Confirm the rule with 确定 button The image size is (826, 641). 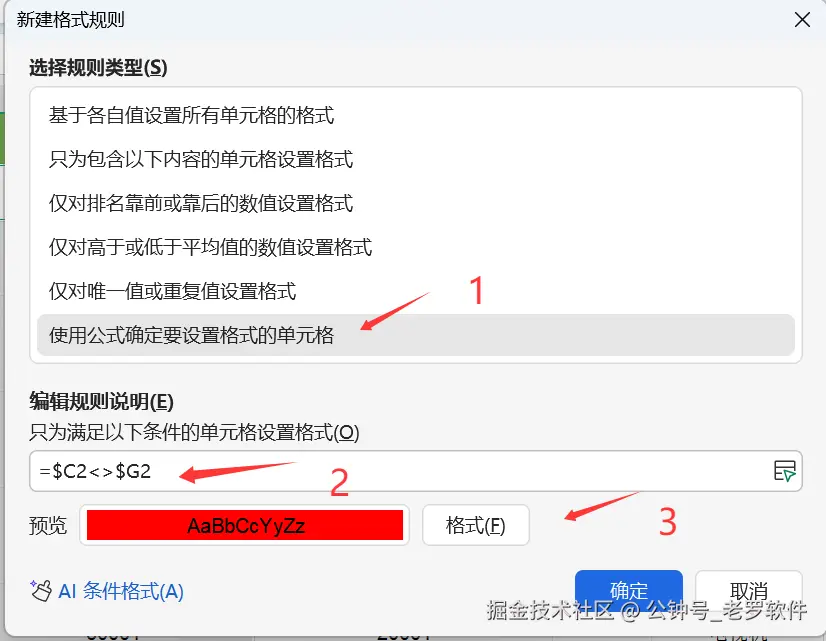point(628,590)
